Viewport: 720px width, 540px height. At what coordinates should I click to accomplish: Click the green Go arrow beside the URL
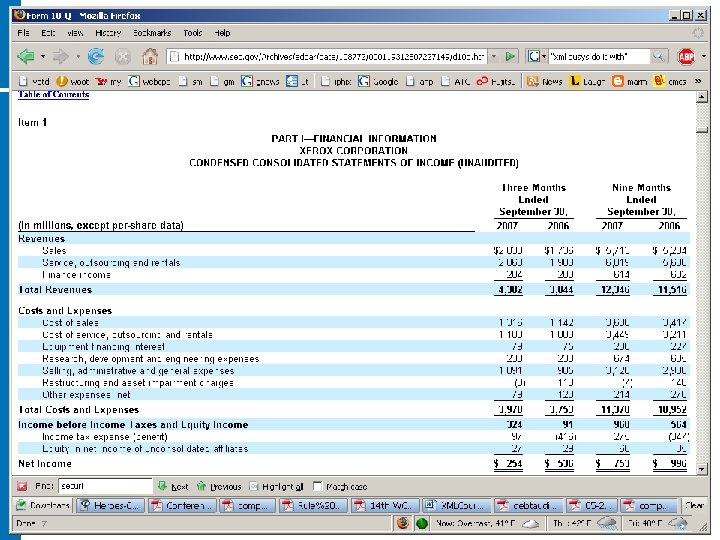[x=510, y=56]
